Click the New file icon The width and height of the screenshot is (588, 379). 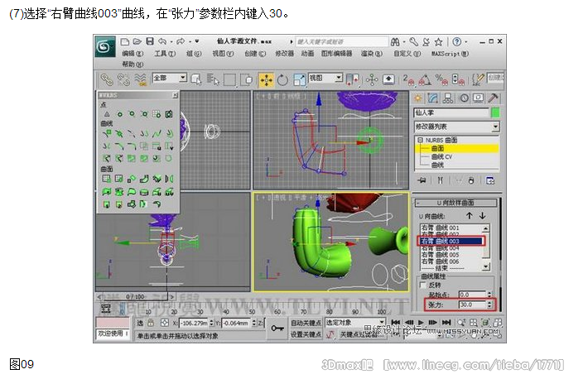(x=125, y=41)
